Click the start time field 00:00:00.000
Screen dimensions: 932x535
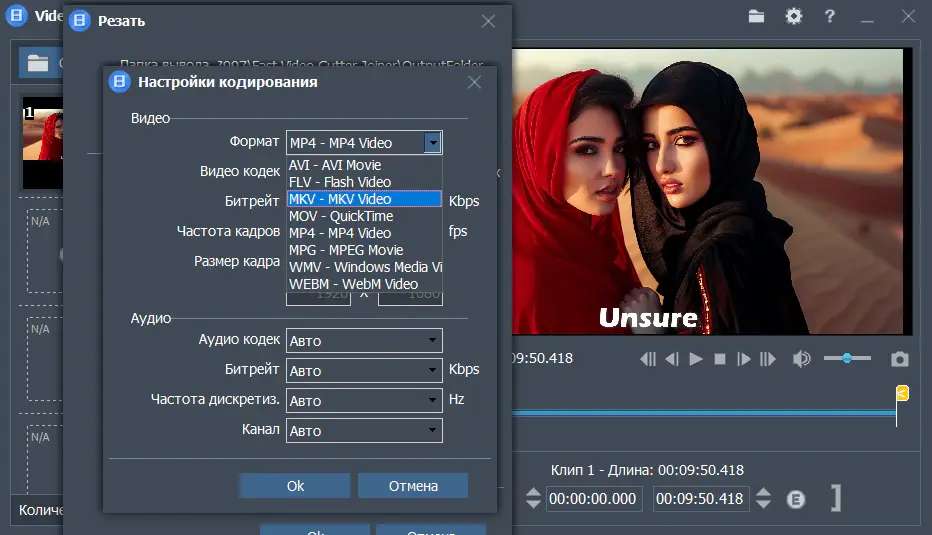[x=593, y=499]
